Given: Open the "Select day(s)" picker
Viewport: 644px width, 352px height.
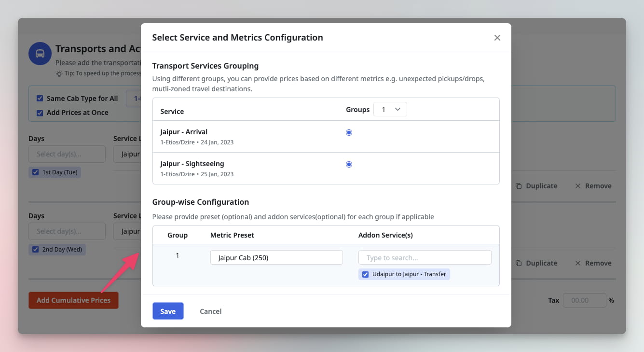Looking at the screenshot, I should (x=67, y=154).
